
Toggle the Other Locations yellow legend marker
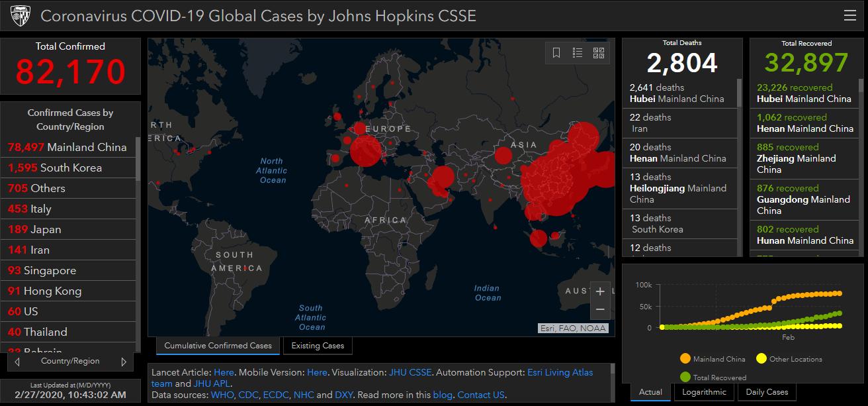761,359
